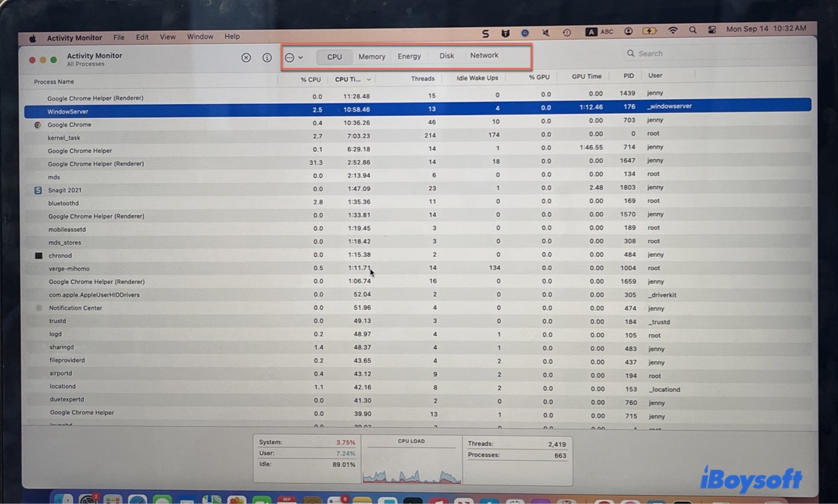Select the bluetoothd process row

click(418, 202)
